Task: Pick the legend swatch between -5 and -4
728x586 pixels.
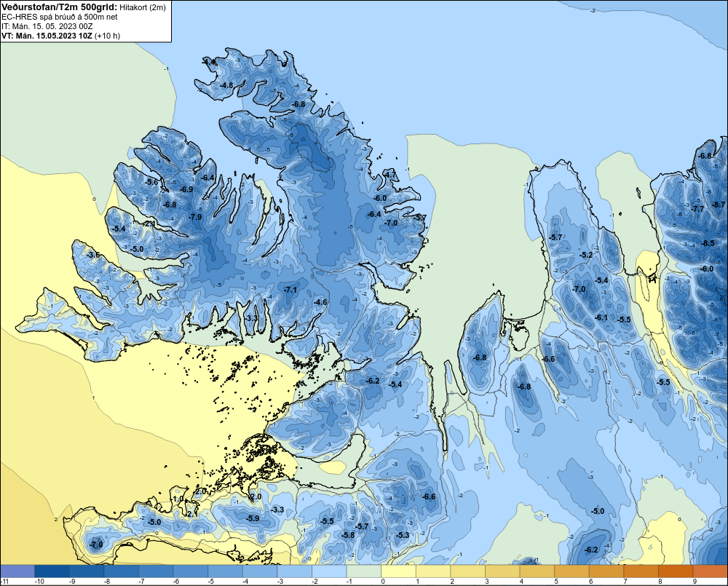Action: pyautogui.click(x=225, y=571)
